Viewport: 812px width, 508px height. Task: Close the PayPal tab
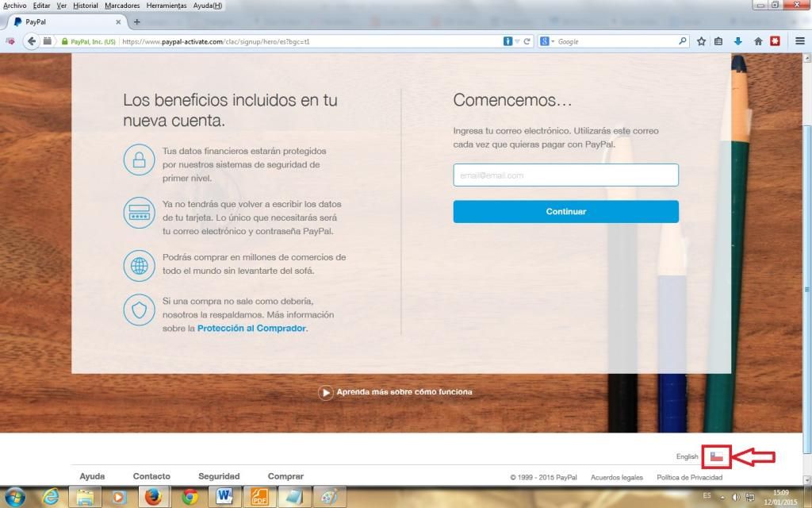pyautogui.click(x=118, y=22)
